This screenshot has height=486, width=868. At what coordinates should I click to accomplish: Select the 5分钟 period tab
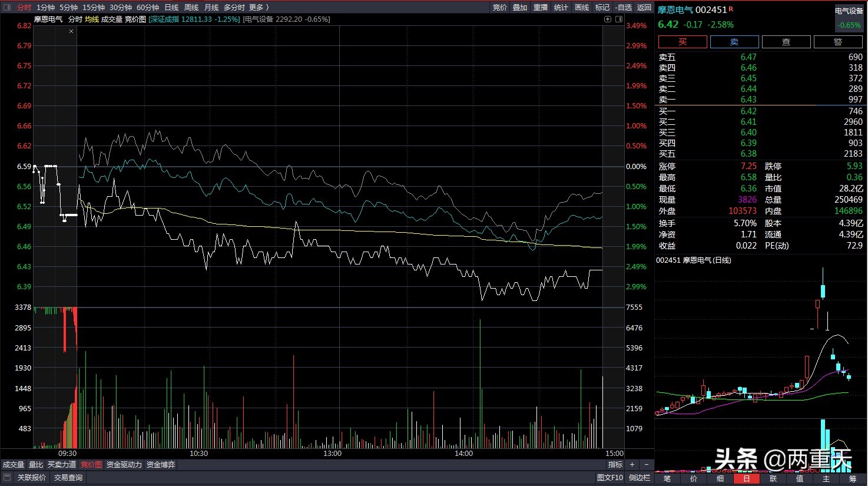[68, 7]
